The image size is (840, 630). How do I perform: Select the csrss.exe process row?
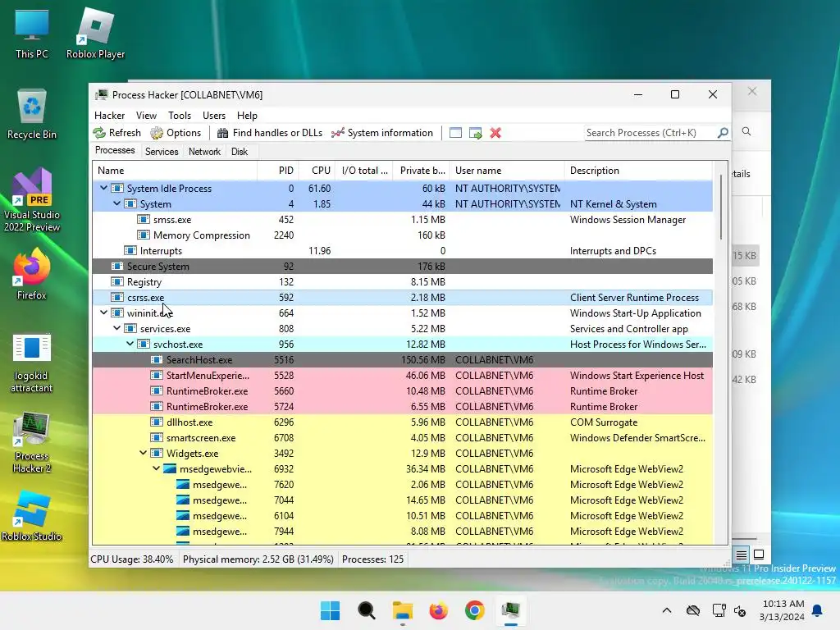(402, 297)
